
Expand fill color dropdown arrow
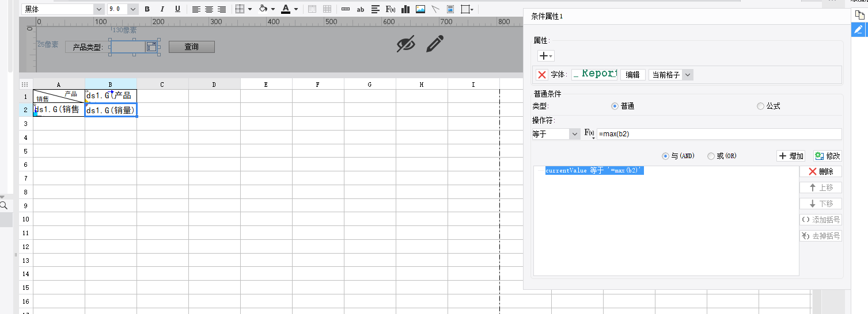coord(273,9)
